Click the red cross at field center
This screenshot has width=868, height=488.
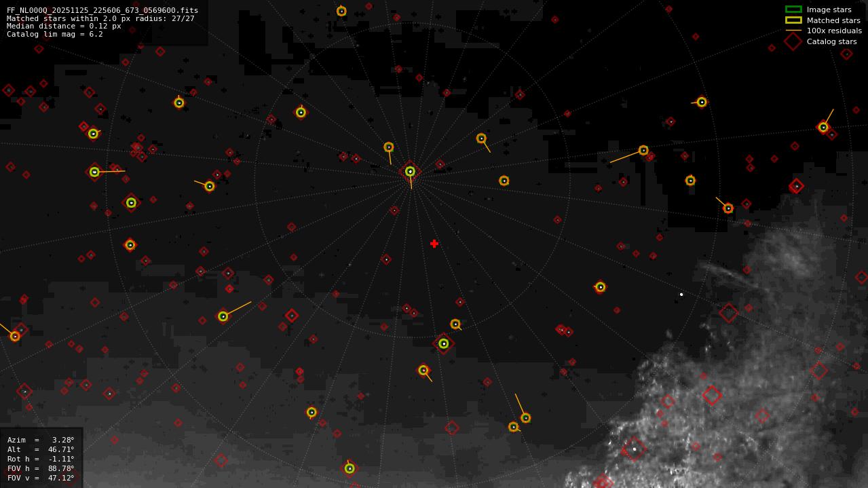(x=434, y=244)
